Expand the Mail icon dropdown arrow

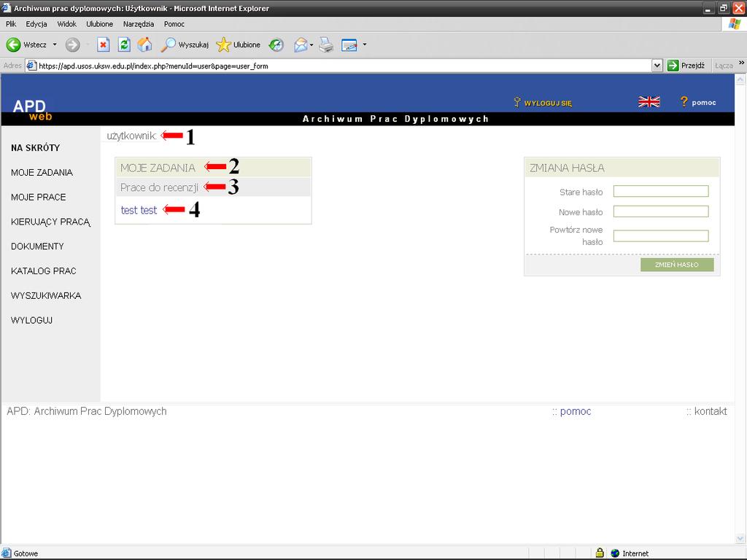pos(311,44)
